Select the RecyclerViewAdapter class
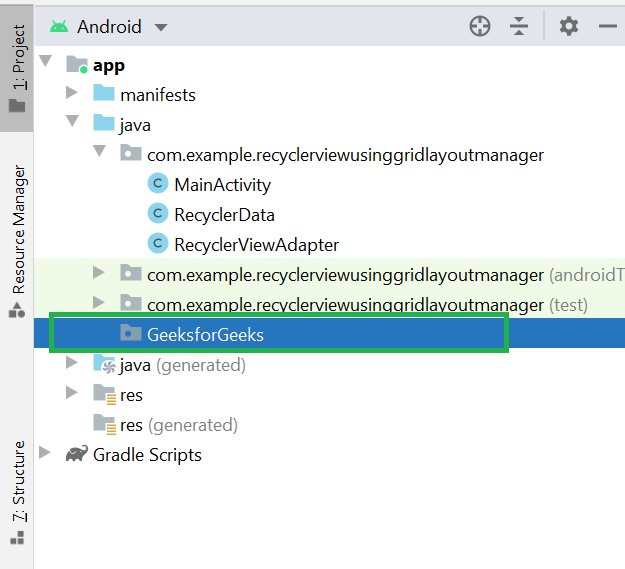Screen dimensions: 625x569 point(256,244)
